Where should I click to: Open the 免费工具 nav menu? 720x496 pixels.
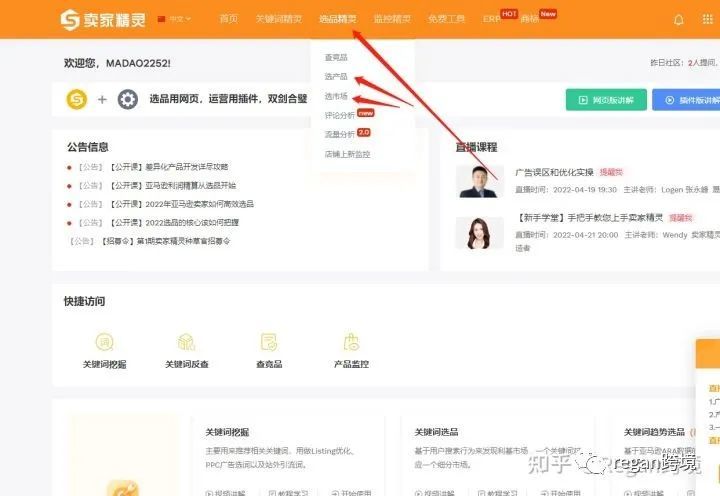(x=446, y=19)
